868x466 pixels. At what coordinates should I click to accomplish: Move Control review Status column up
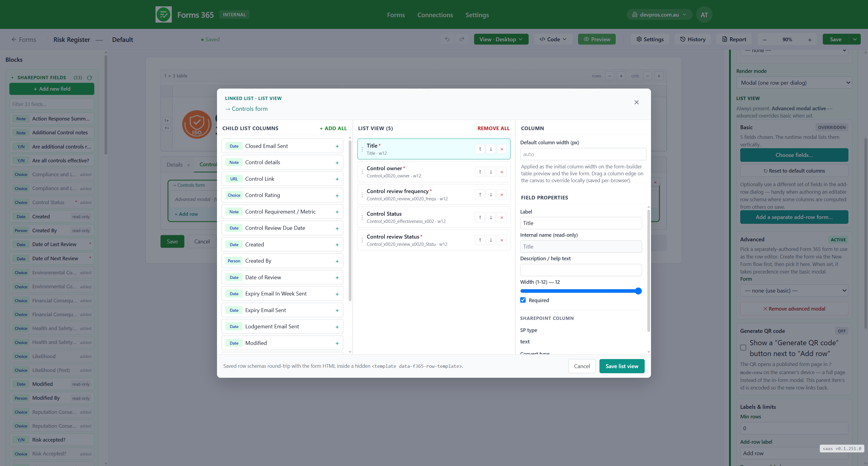[480, 240]
